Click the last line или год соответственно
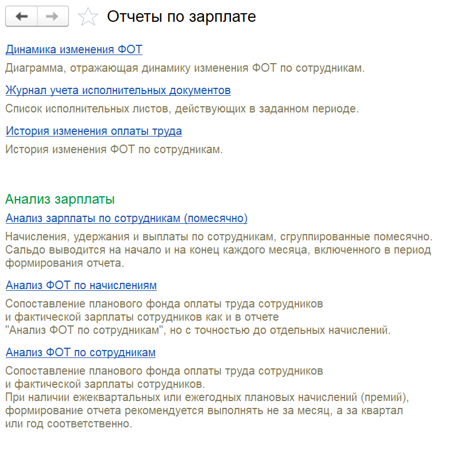The image size is (476, 467). [68, 425]
